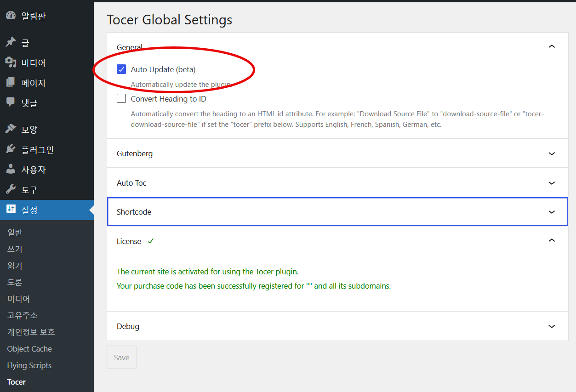576x392 pixels.
Task: Enable Convert Heading to ID
Action: 121,98
